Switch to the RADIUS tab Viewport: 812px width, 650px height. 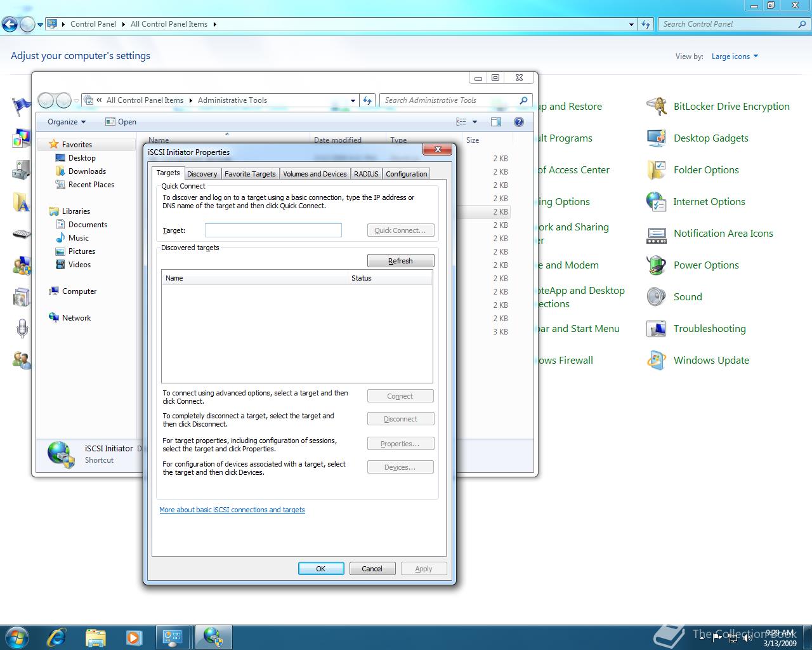coord(366,174)
